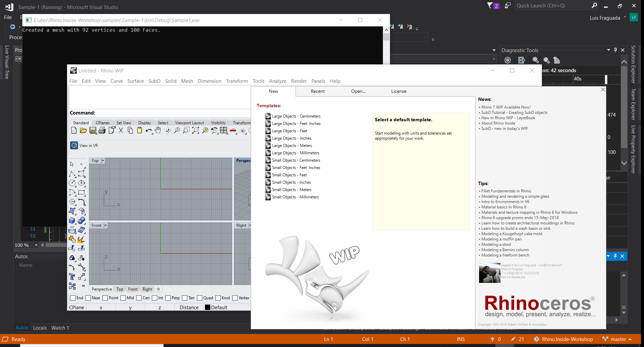The image size is (644, 347).
Task: Expand more left toolbar tools chevron
Action: point(83,286)
